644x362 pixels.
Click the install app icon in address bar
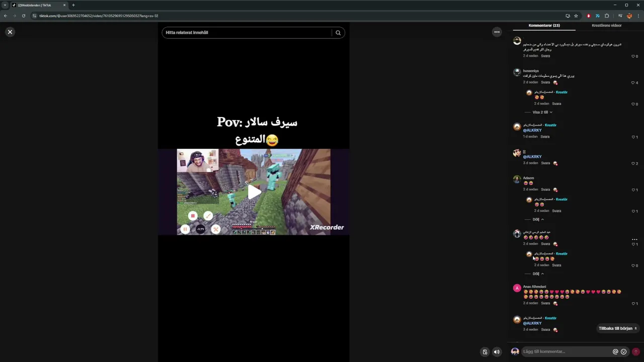[568, 16]
